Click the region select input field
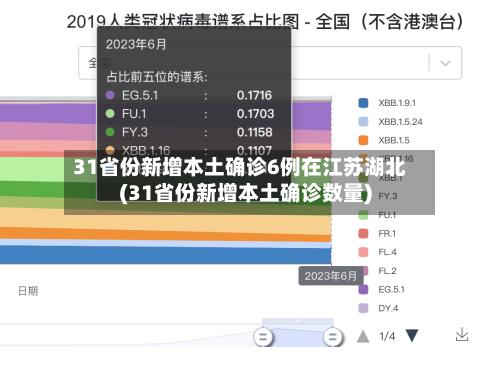The height and width of the screenshot is (365, 500). [270, 63]
